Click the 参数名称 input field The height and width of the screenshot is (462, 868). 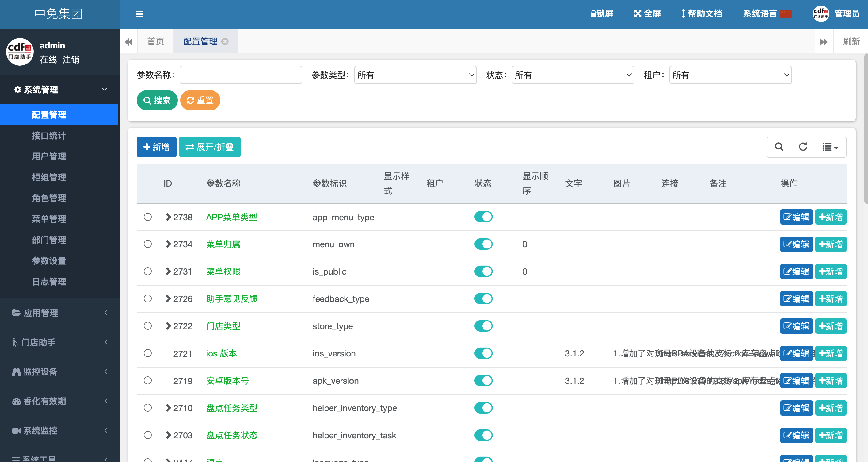click(241, 75)
